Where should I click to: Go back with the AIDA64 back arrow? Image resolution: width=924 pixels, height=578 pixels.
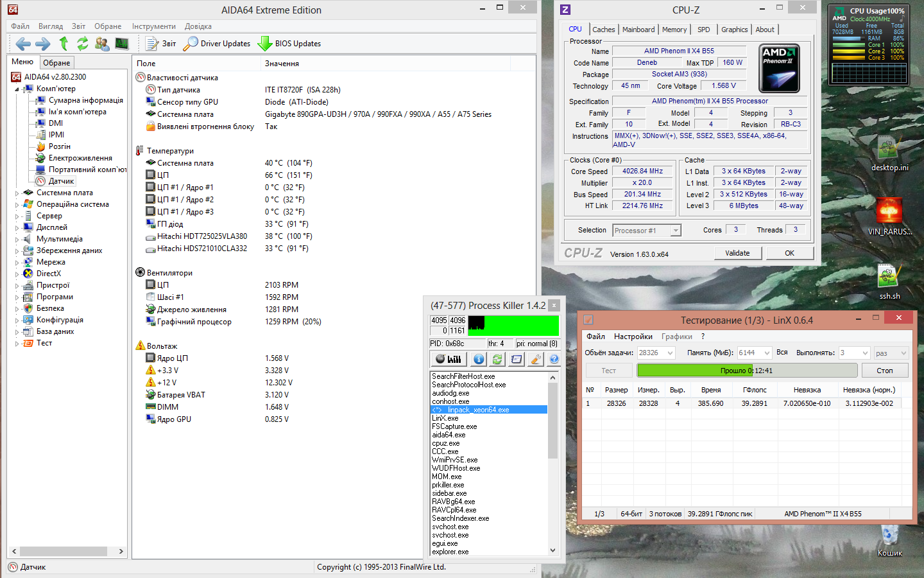point(23,44)
